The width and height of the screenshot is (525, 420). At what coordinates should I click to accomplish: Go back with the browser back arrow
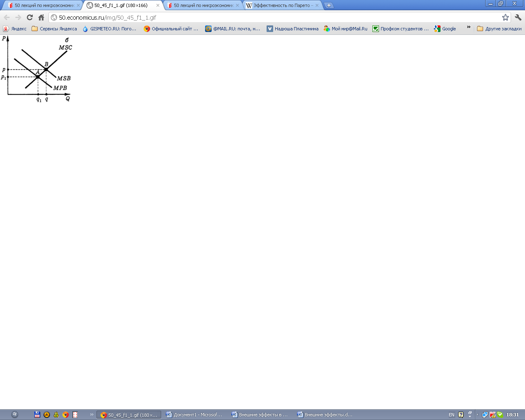[x=7, y=17]
